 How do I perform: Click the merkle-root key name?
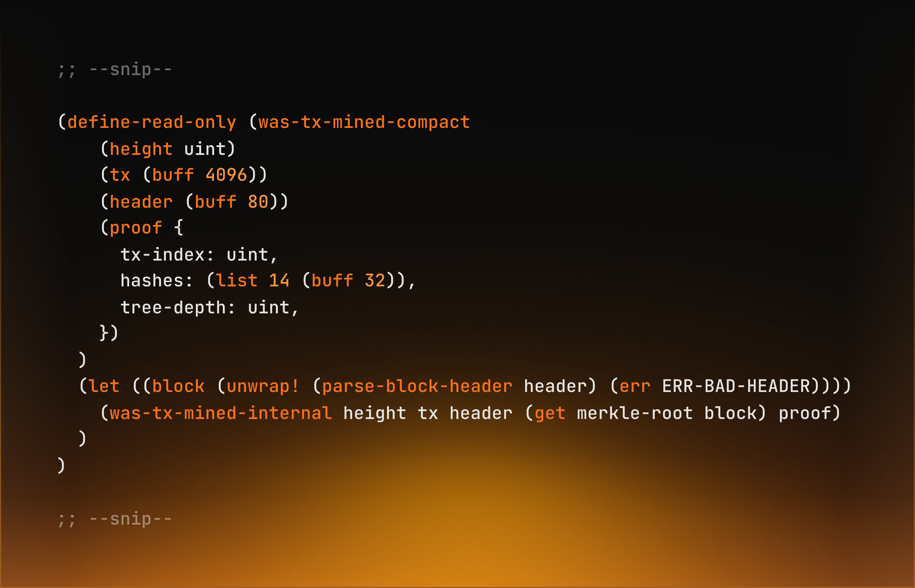[x=635, y=413]
